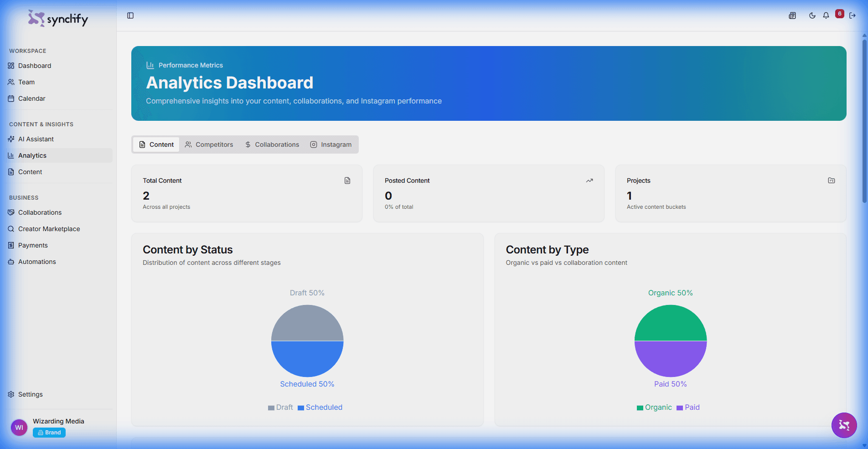Open the AI Assistant panel
The image size is (868, 449).
[x=36, y=139]
